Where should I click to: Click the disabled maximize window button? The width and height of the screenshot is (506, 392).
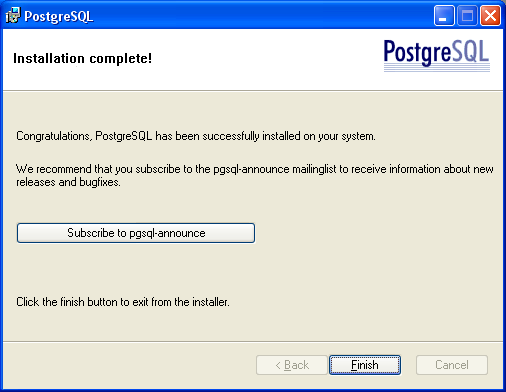[x=467, y=16]
